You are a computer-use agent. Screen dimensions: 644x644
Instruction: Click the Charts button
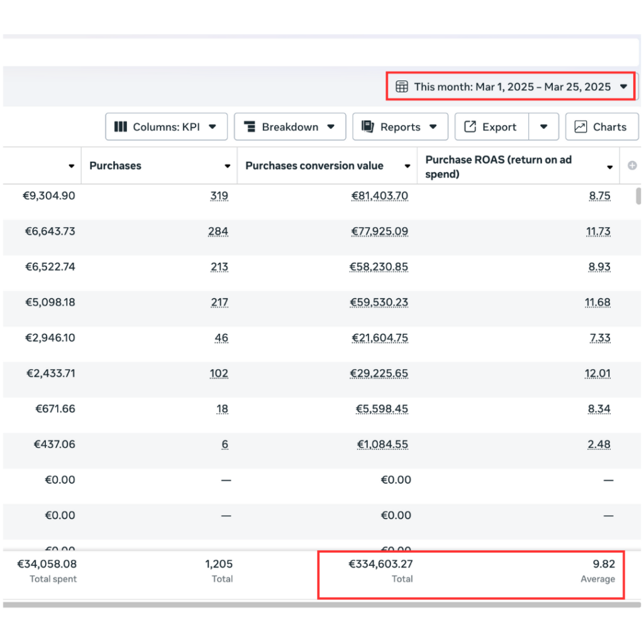coord(602,127)
